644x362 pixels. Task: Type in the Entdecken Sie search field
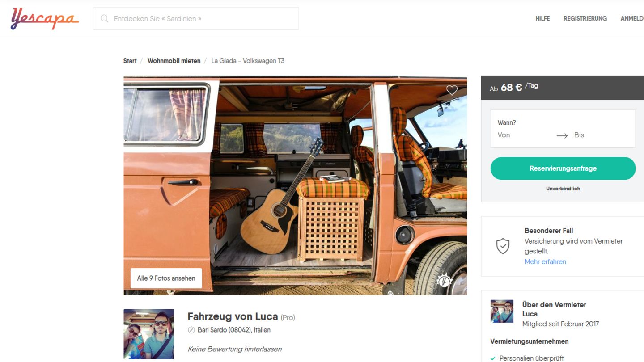(x=201, y=19)
